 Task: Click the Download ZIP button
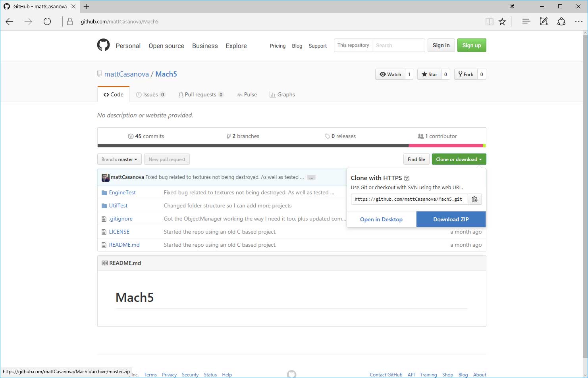[451, 219]
